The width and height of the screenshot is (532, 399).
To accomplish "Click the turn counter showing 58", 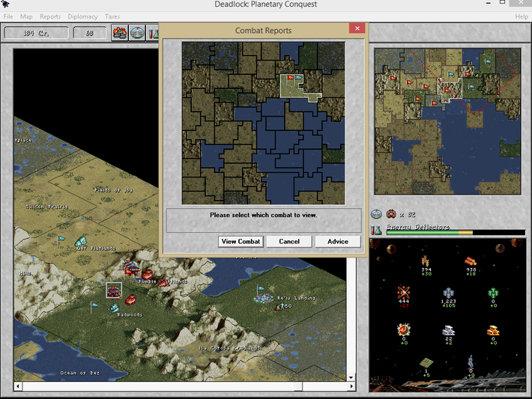I will (x=90, y=33).
